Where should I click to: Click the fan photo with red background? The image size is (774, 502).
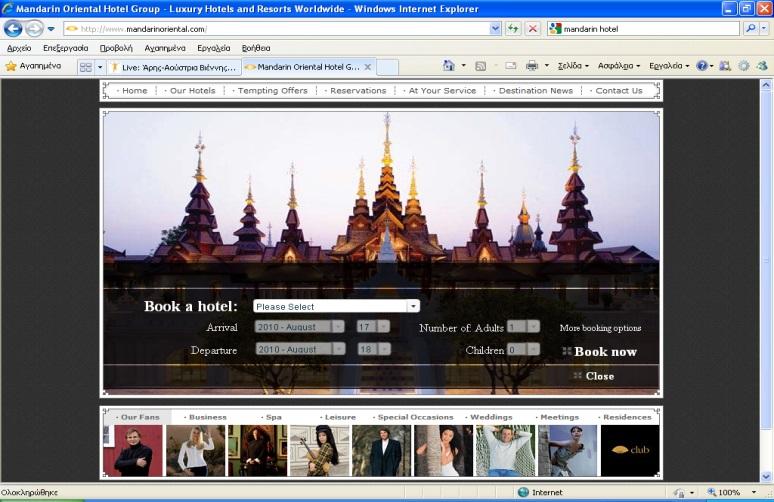pyautogui.click(x=133, y=451)
